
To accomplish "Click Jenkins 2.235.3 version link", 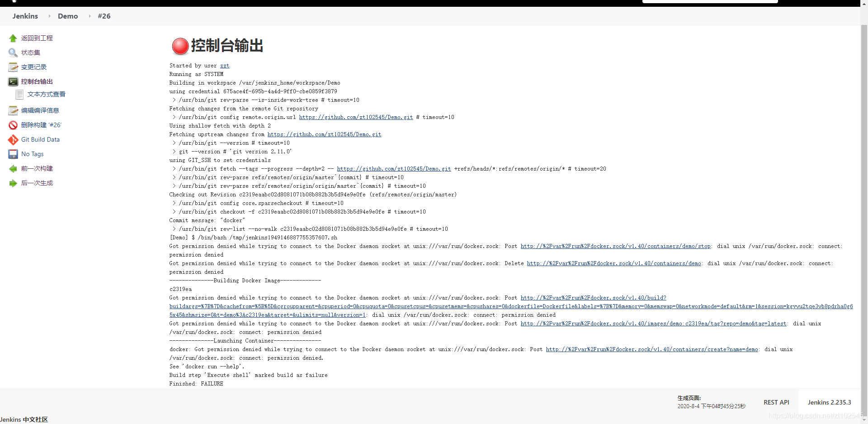I will click(829, 402).
